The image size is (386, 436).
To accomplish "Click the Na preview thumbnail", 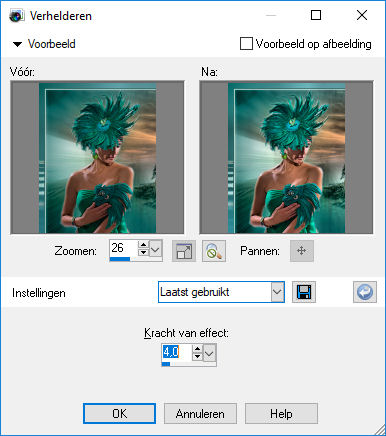I will (286, 157).
